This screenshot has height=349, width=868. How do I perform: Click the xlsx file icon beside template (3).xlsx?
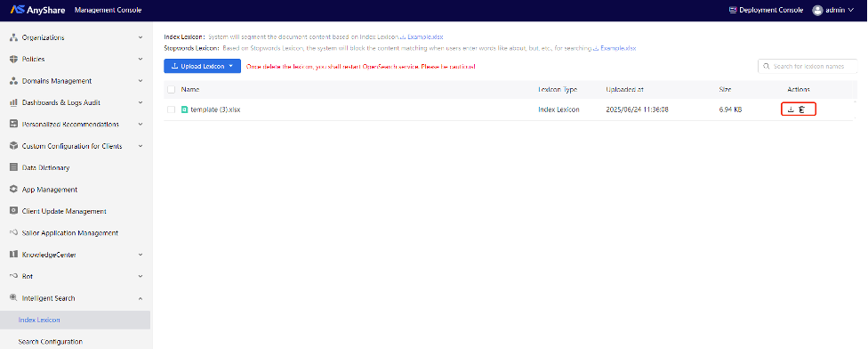(185, 110)
